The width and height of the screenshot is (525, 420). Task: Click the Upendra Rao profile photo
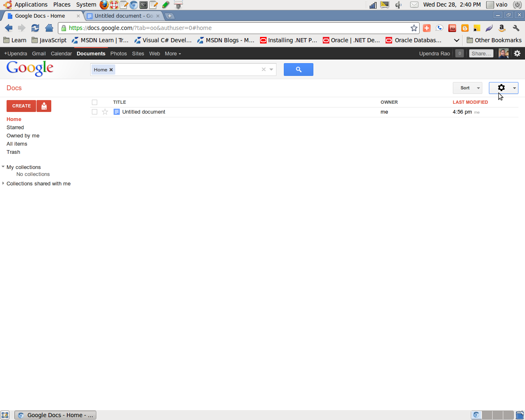[503, 53]
